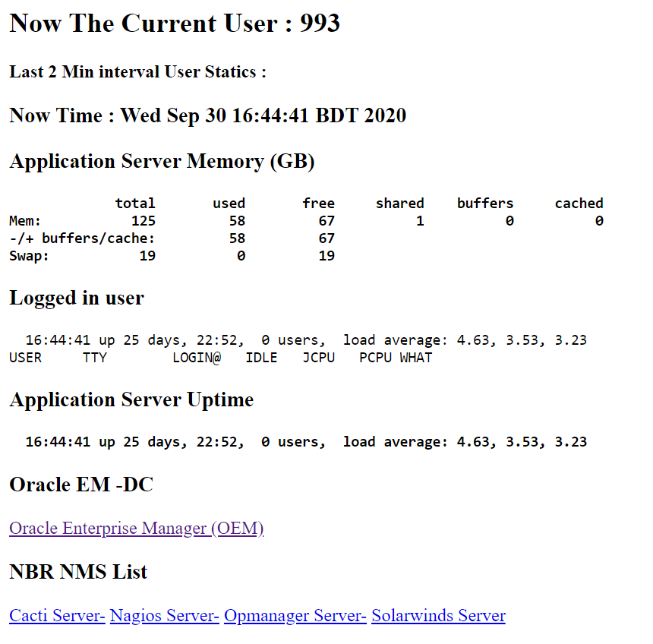The image size is (653, 644).
Task: Click the 'cached' column header
Action: tap(579, 204)
